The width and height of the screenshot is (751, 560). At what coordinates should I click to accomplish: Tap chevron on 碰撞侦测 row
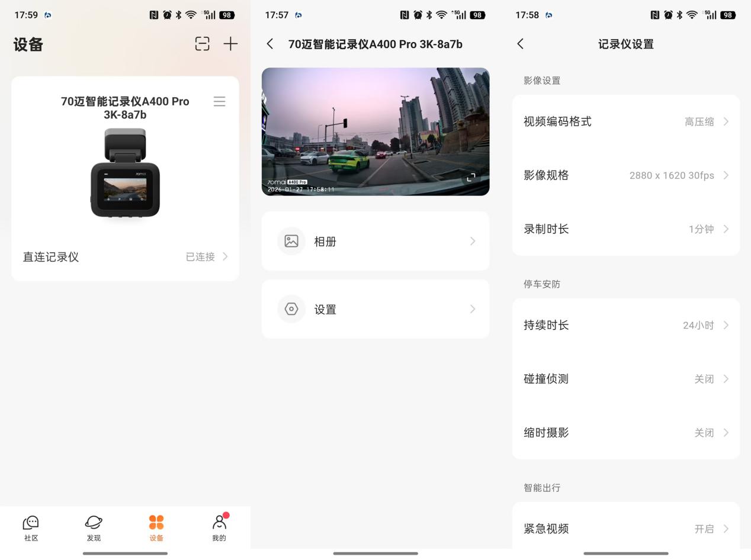click(x=726, y=379)
